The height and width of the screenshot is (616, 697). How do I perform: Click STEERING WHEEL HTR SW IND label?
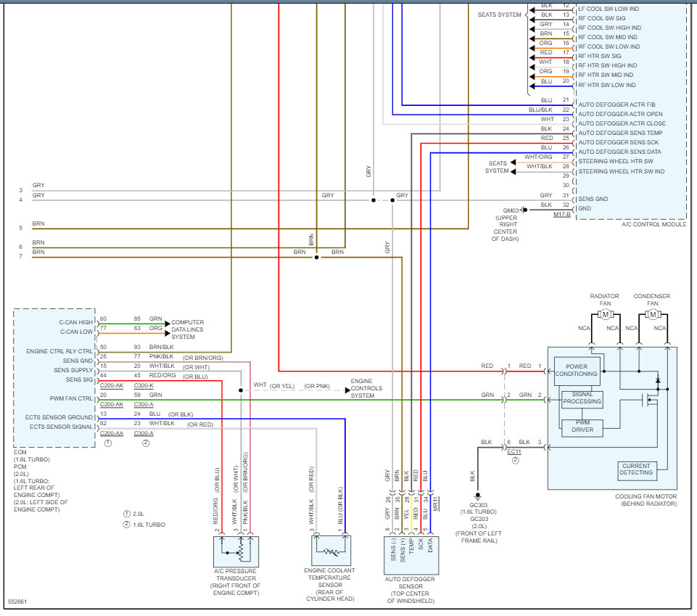pos(622,171)
